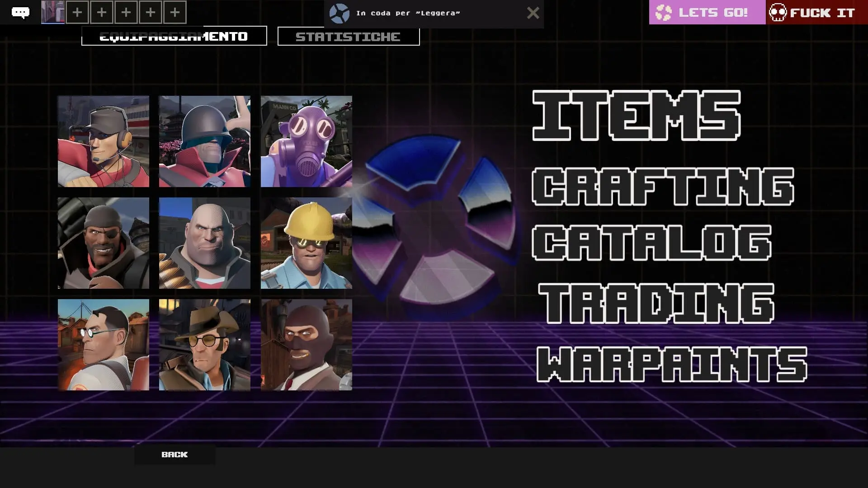Click your party member avatar thumbnail

pos(53,12)
